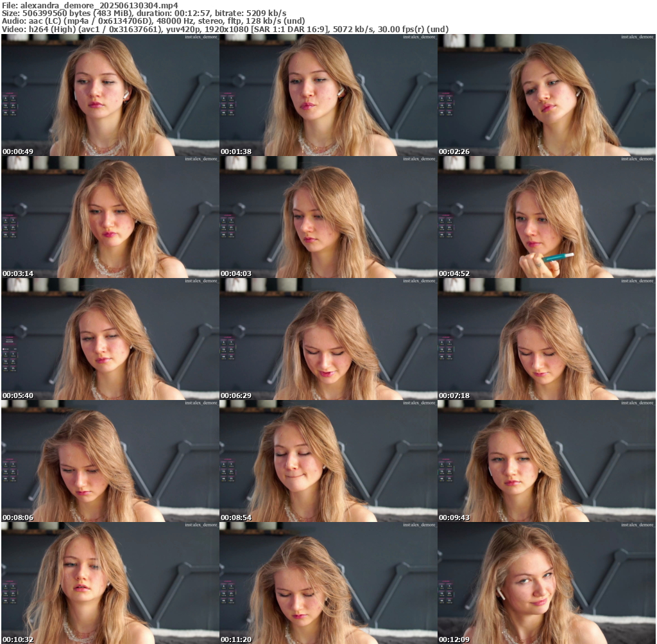Click the final thumbnail at 00:12:09

[547, 583]
